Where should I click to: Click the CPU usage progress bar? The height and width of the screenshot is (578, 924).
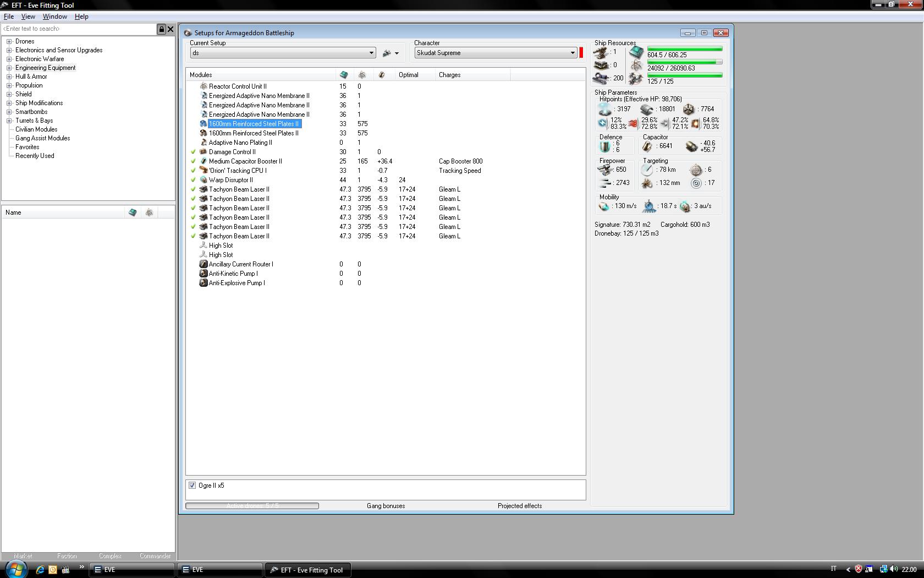[x=685, y=49]
